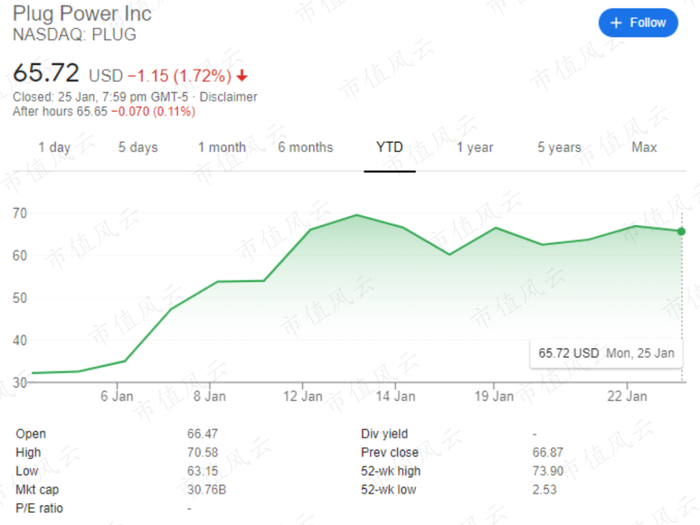The width and height of the screenshot is (700, 525).
Task: Click the plus icon in Follow
Action: [616, 23]
